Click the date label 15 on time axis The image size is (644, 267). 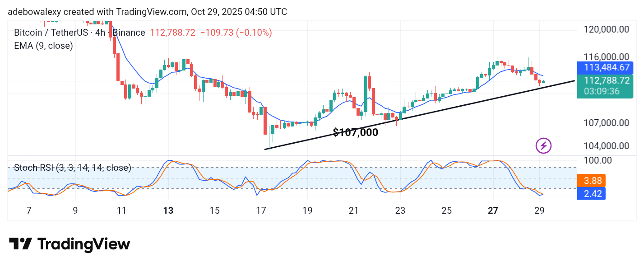[215, 211]
